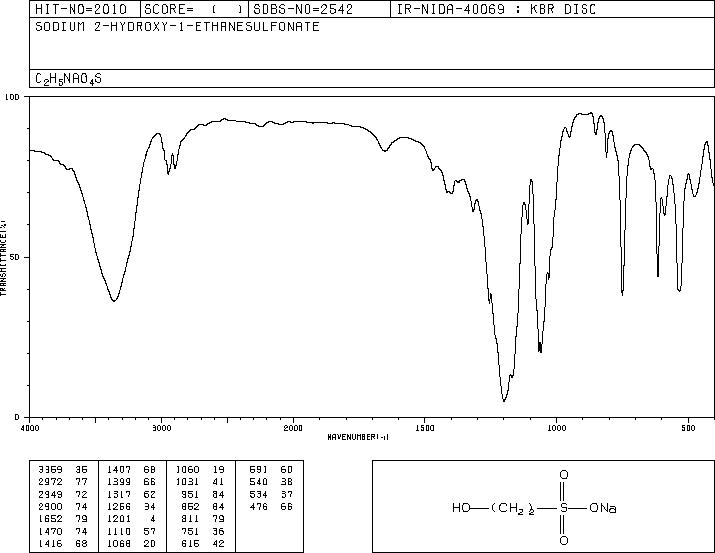
Task: Click peak table entry 2972
Action: click(x=51, y=481)
